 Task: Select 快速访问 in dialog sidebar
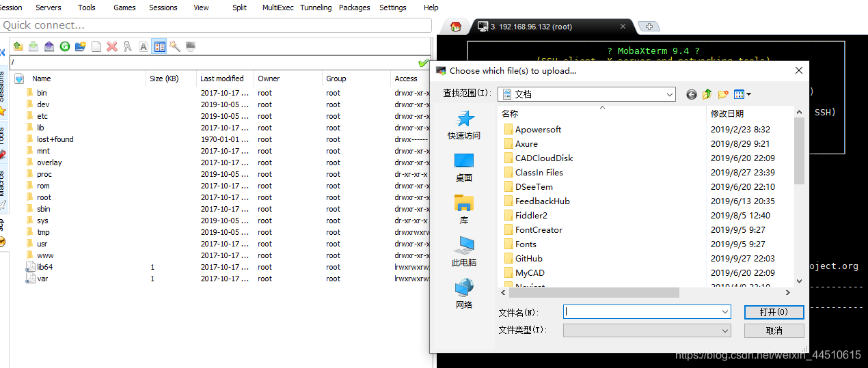coord(464,125)
